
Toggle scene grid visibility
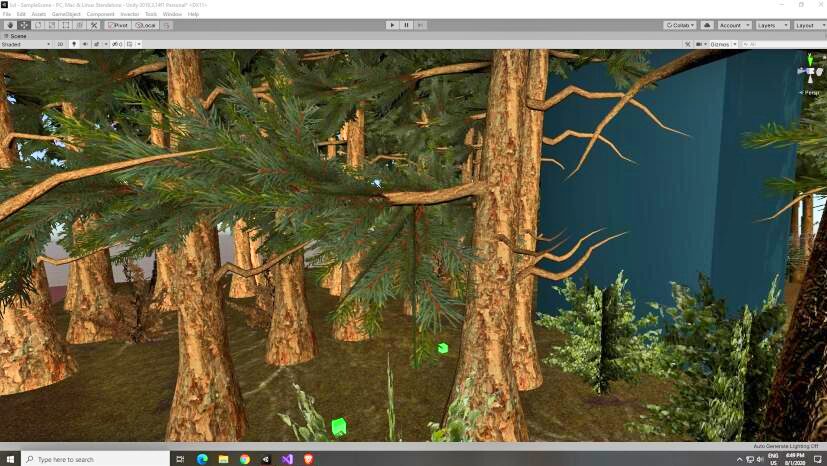(130, 44)
